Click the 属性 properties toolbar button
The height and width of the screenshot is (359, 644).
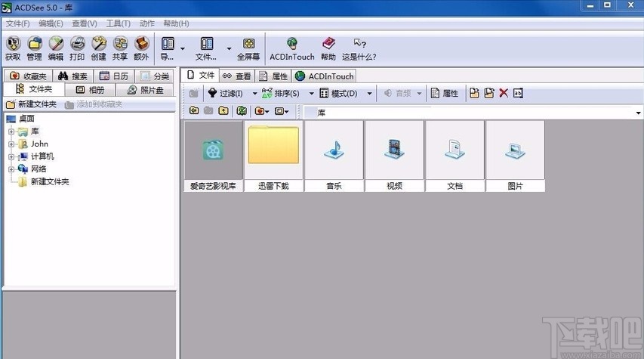445,94
